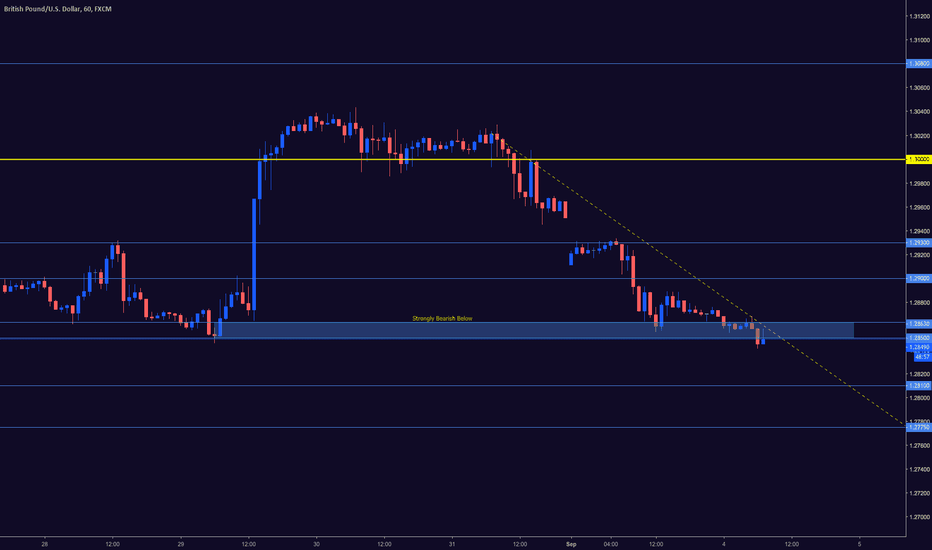The width and height of the screenshot is (932, 550).
Task: Click the '29' date label on time axis
Action: (x=181, y=544)
